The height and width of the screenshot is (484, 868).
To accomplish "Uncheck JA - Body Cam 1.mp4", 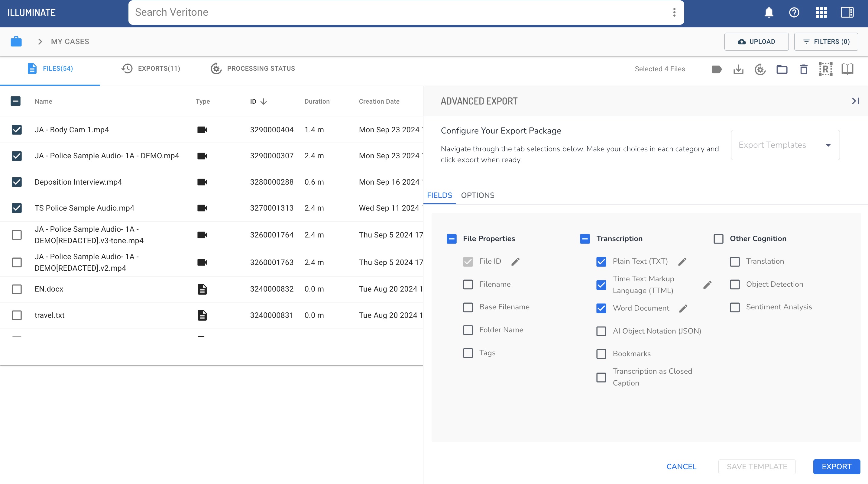I will coord(17,129).
